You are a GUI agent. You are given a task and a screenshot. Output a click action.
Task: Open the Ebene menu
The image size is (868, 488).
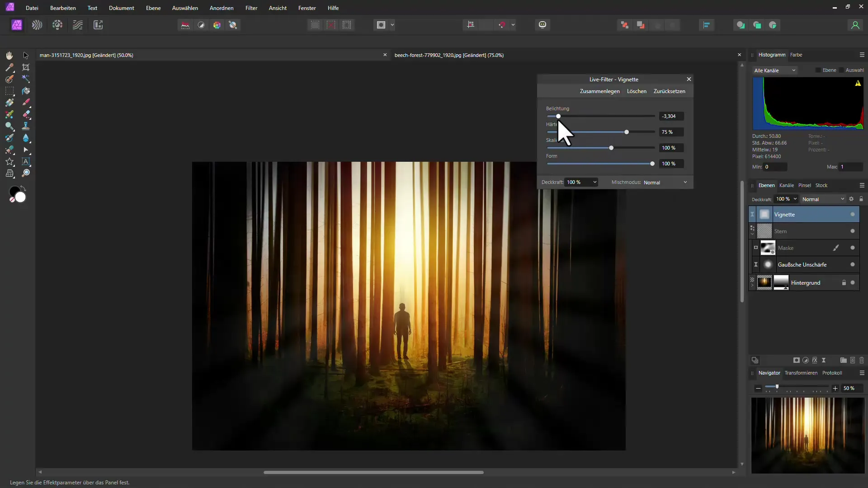click(x=153, y=8)
